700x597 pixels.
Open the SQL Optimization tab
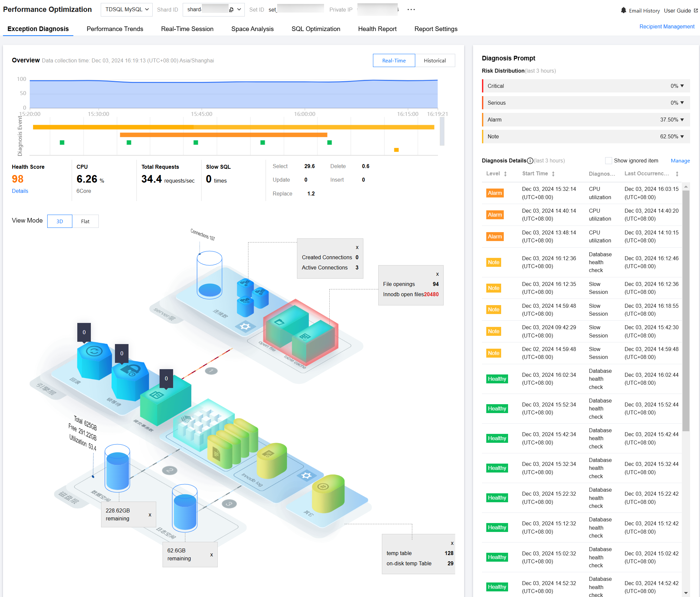pyautogui.click(x=315, y=29)
